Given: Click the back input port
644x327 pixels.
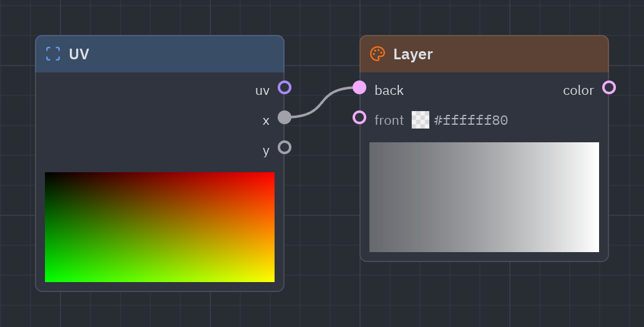Looking at the screenshot, I should [x=359, y=87].
